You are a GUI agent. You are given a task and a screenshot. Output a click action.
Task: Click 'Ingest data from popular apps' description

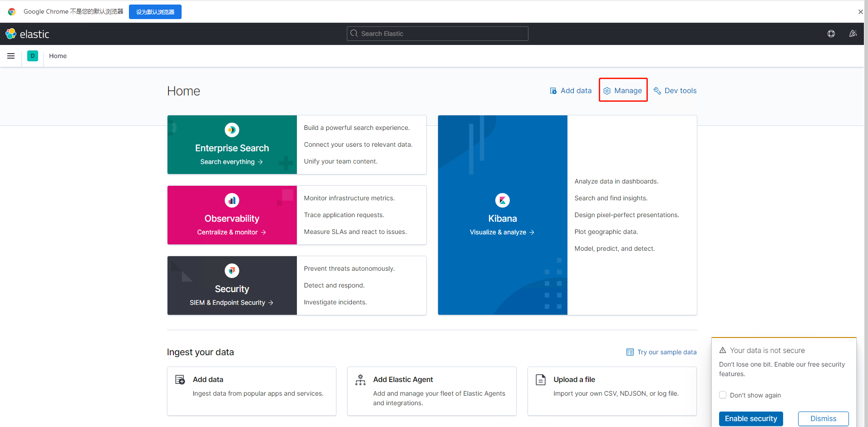pos(258,394)
